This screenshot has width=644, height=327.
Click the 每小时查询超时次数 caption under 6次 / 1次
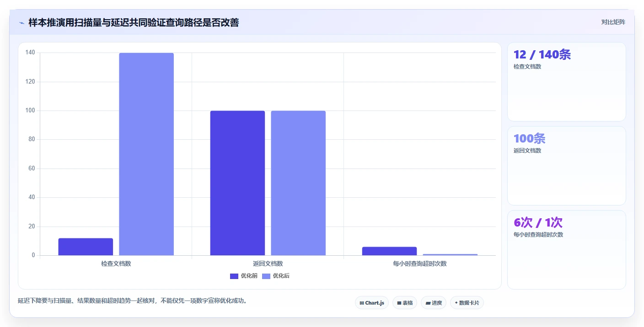tap(538, 235)
